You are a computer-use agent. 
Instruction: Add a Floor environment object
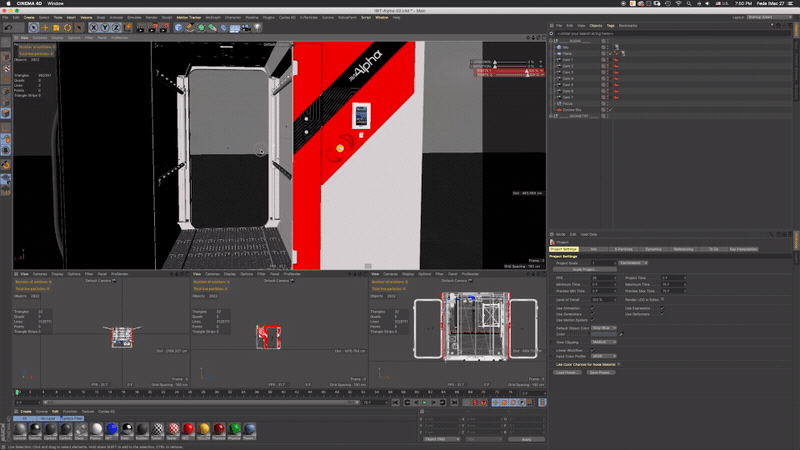(x=235, y=28)
